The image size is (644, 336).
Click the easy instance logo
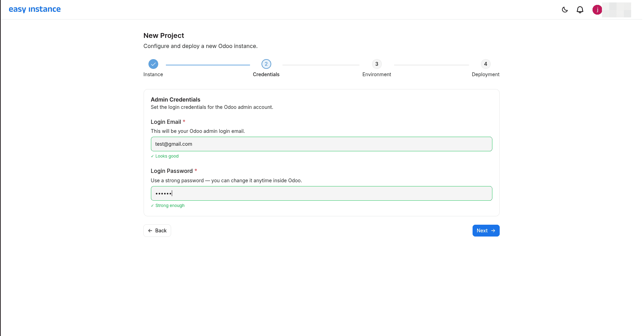tap(35, 9)
